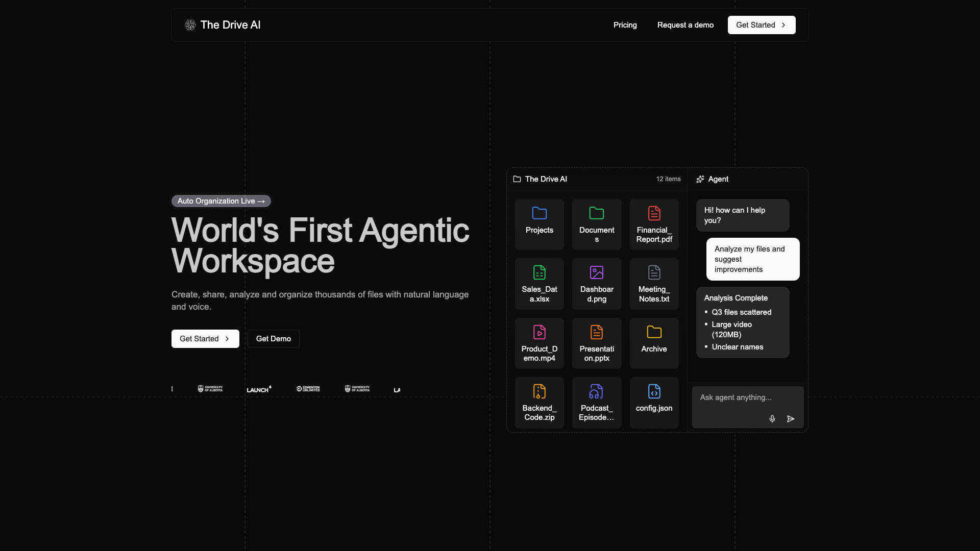Click the send message arrow icon
This screenshot has width=980, height=551.
pyautogui.click(x=791, y=419)
